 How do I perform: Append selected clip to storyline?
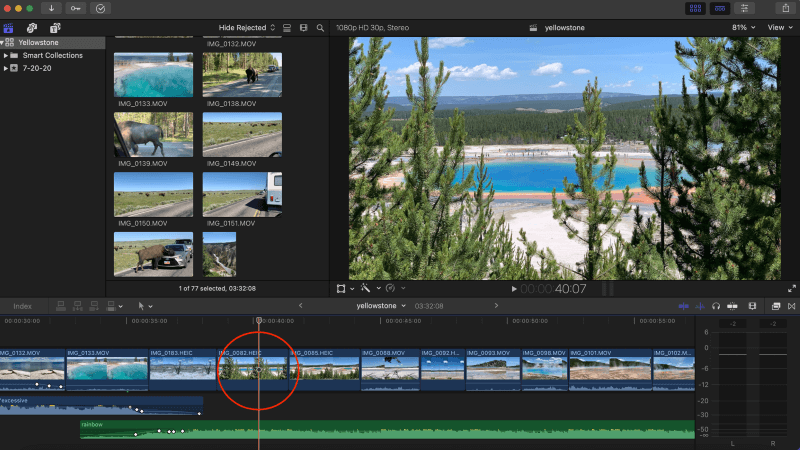pyautogui.click(x=94, y=306)
